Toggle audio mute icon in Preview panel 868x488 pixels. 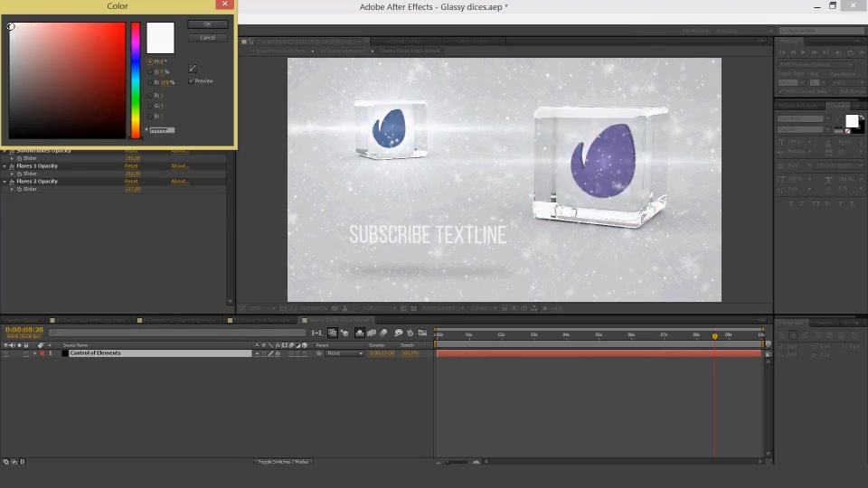[x=839, y=52]
